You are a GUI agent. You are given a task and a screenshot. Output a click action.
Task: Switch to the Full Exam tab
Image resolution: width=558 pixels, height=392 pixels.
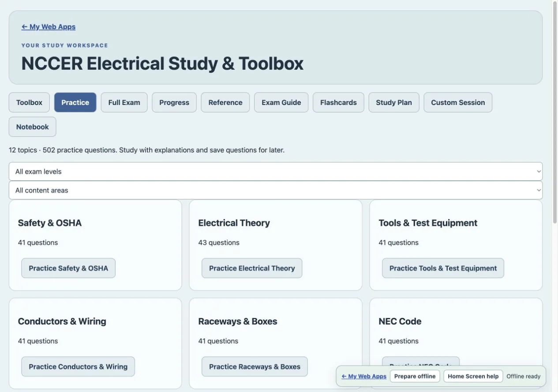124,102
